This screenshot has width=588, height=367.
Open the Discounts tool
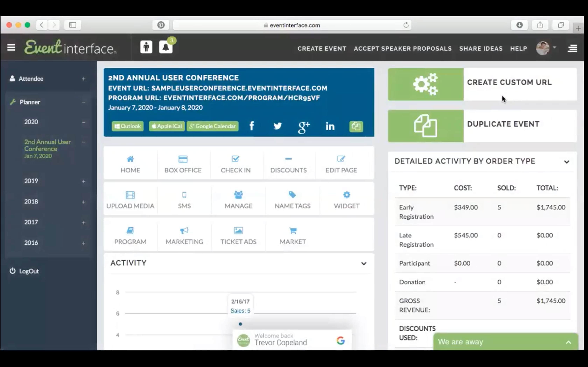(288, 164)
